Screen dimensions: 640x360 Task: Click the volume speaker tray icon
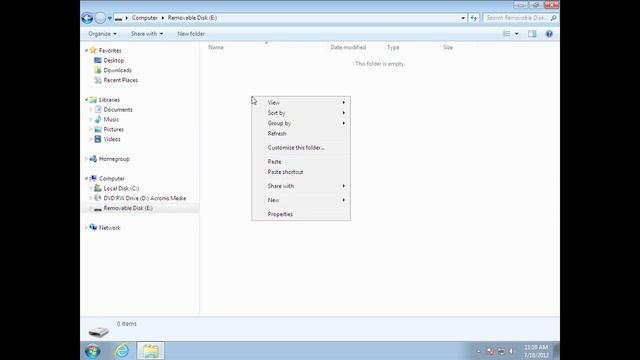click(x=511, y=351)
